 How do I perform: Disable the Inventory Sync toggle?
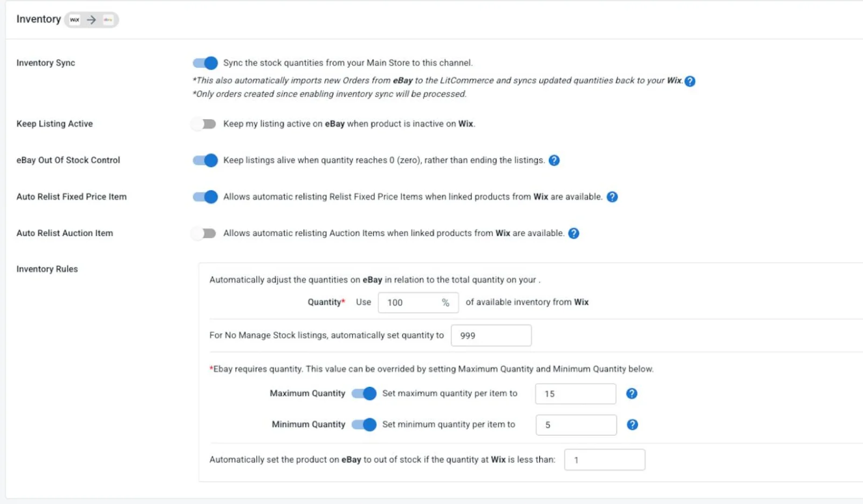coord(204,63)
